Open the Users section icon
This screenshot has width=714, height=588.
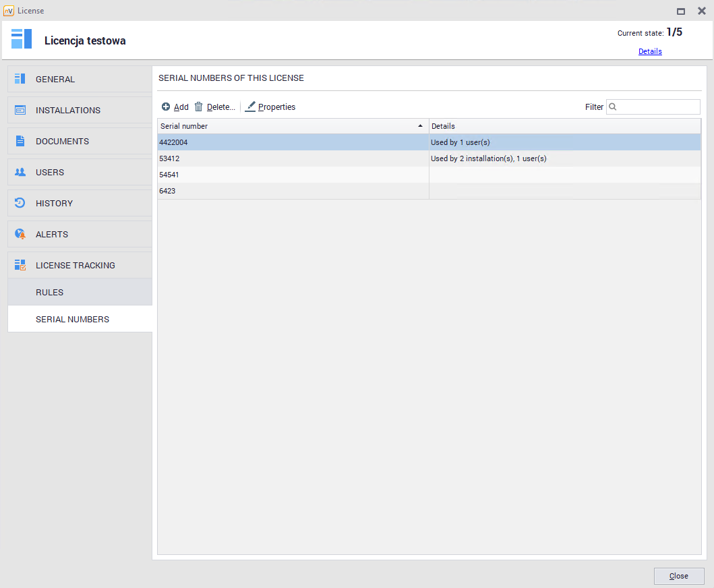pos(20,172)
